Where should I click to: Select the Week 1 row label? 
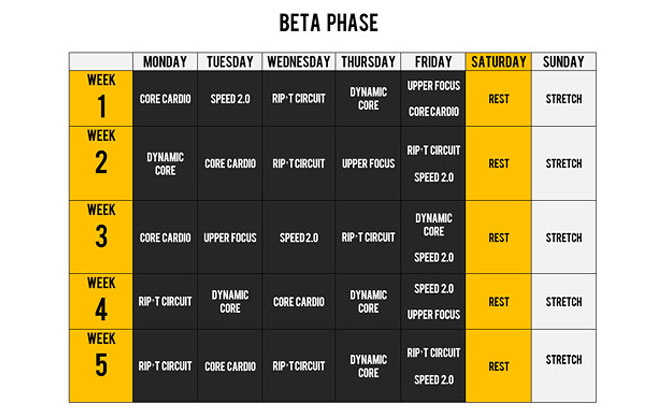(101, 99)
